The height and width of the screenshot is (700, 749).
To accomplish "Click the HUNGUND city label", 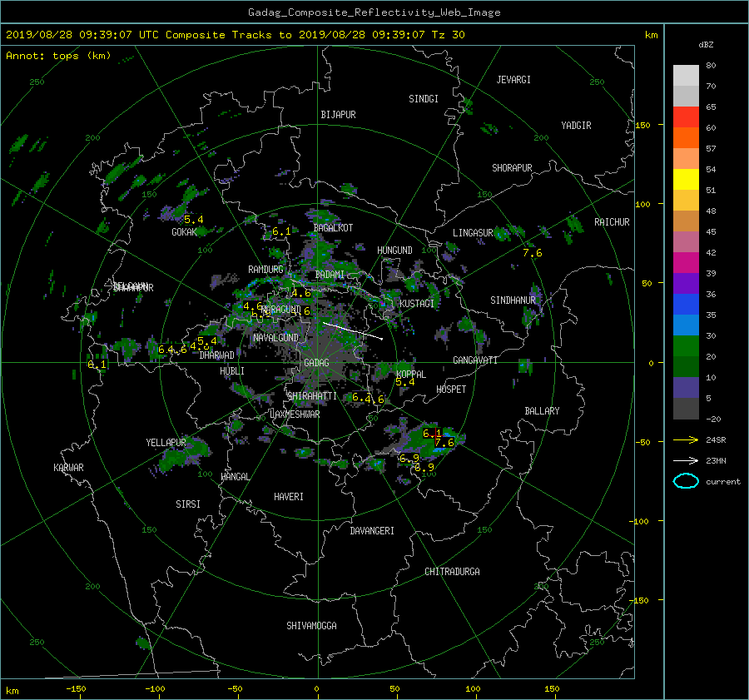I will click(394, 251).
